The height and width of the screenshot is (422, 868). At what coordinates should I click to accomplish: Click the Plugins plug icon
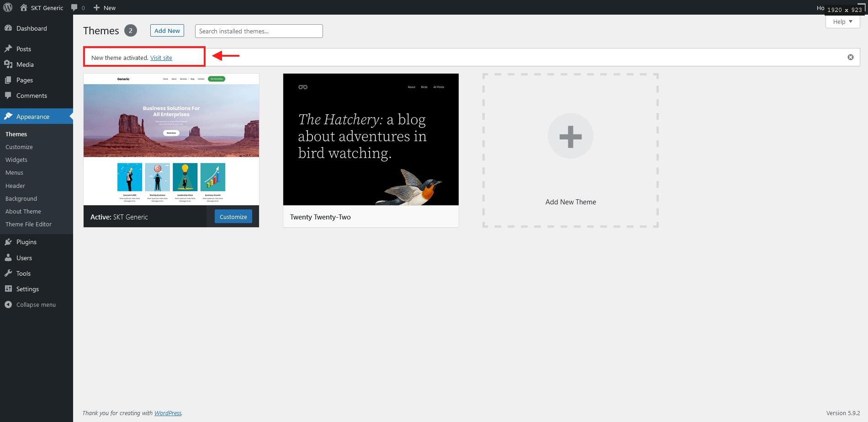(8, 241)
